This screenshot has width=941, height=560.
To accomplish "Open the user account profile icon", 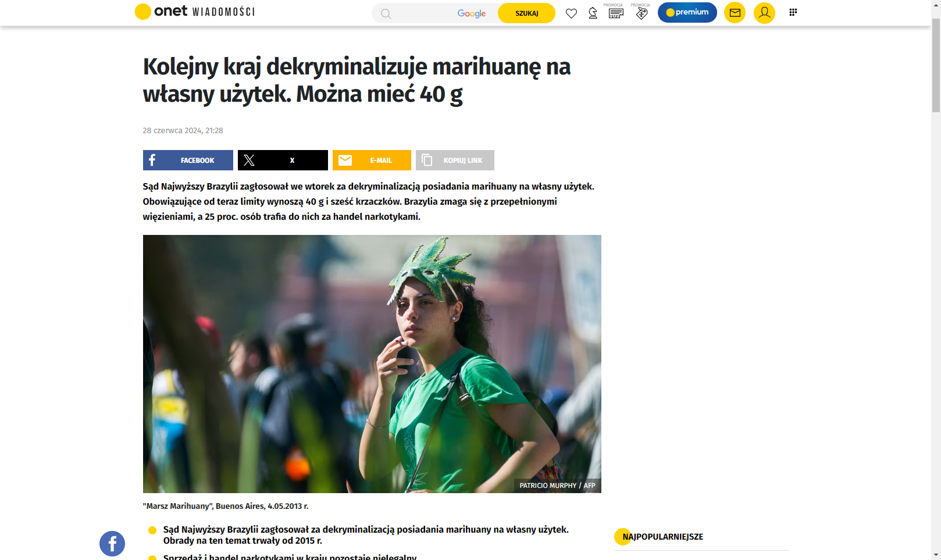I will pos(764,13).
